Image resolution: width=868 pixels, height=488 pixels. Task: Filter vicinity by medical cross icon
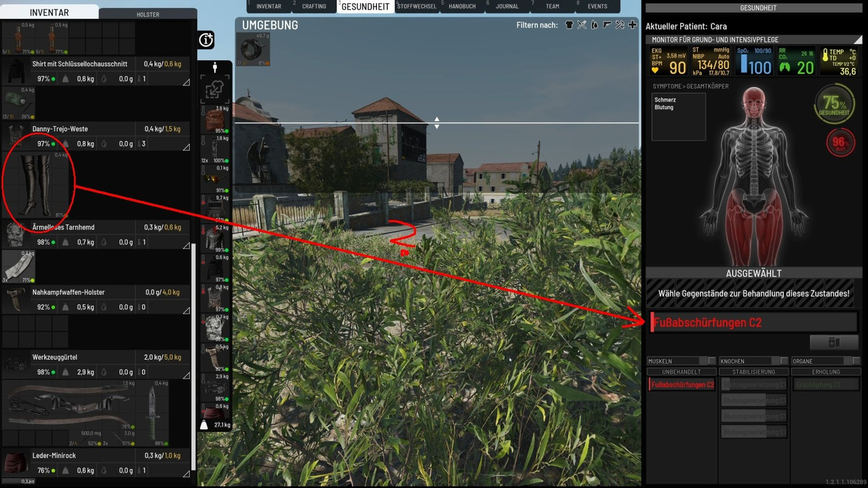coord(632,25)
